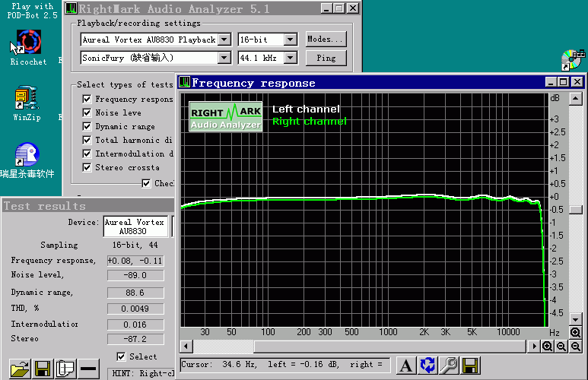Click THD result value 0.0049
The image size is (588, 380).
135,309
